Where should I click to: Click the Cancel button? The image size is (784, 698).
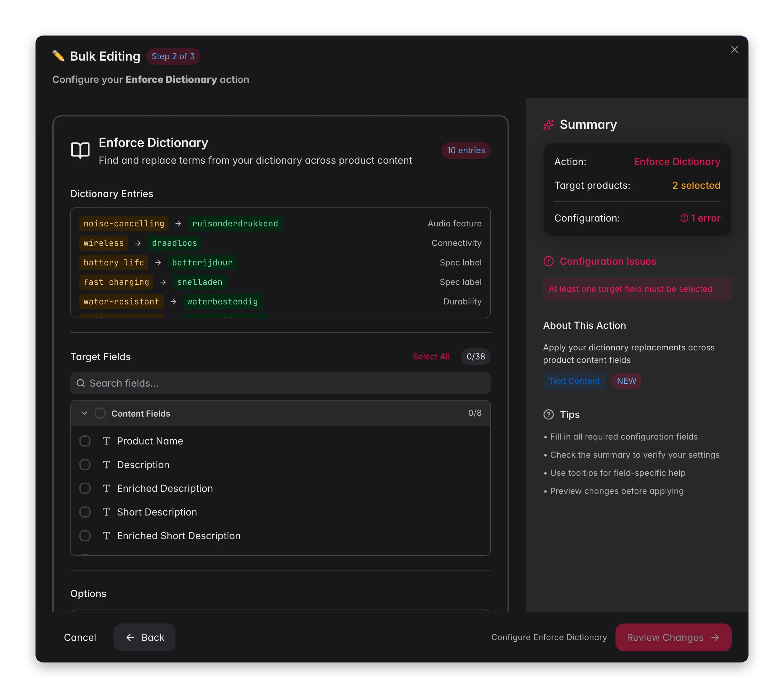pyautogui.click(x=80, y=637)
